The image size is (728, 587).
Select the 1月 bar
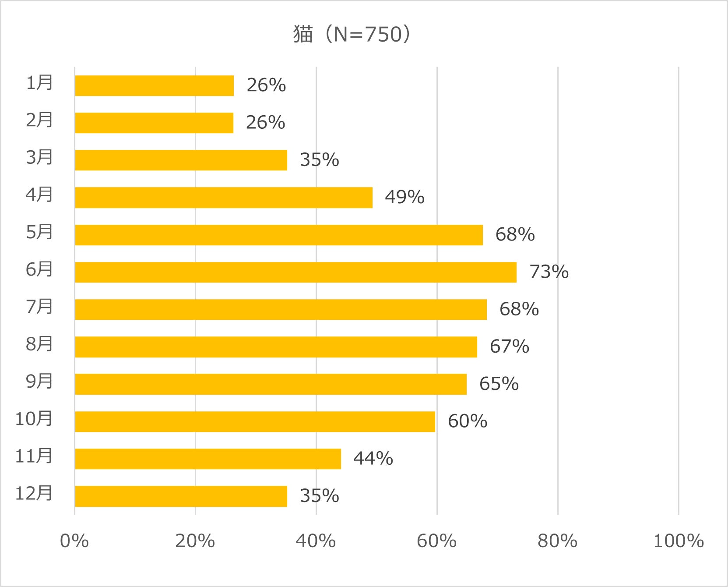(x=154, y=85)
